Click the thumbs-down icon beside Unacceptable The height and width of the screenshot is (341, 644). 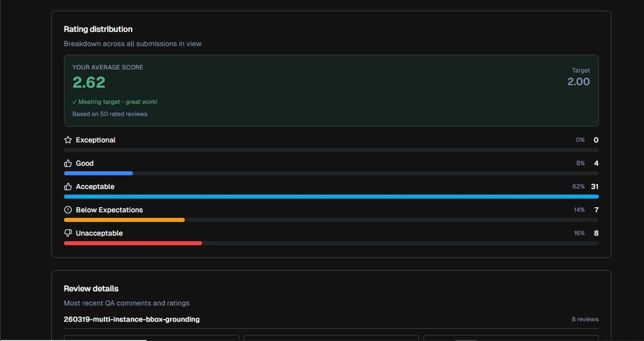[x=68, y=233]
